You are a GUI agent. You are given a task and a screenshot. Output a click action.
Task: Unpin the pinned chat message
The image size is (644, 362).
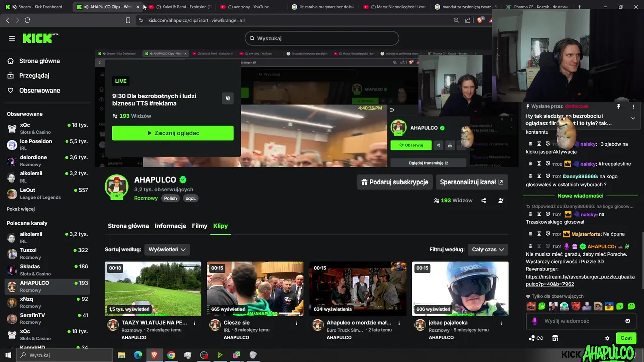619,106
